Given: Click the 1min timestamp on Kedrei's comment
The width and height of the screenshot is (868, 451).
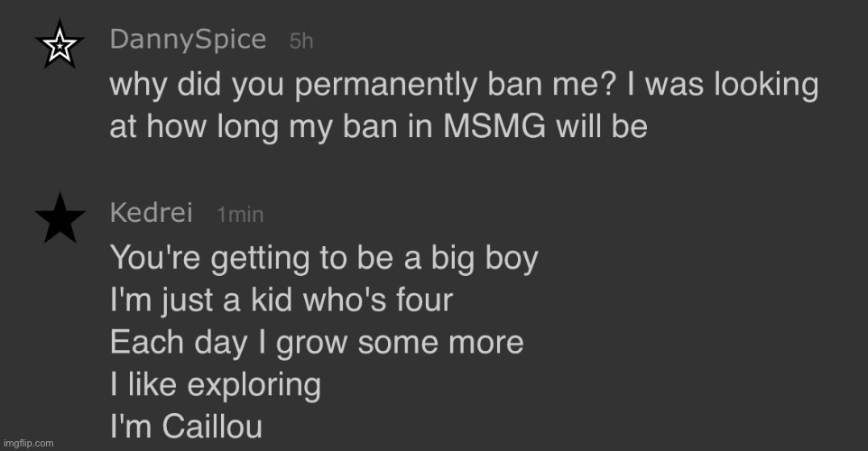Looking at the screenshot, I should (x=240, y=215).
